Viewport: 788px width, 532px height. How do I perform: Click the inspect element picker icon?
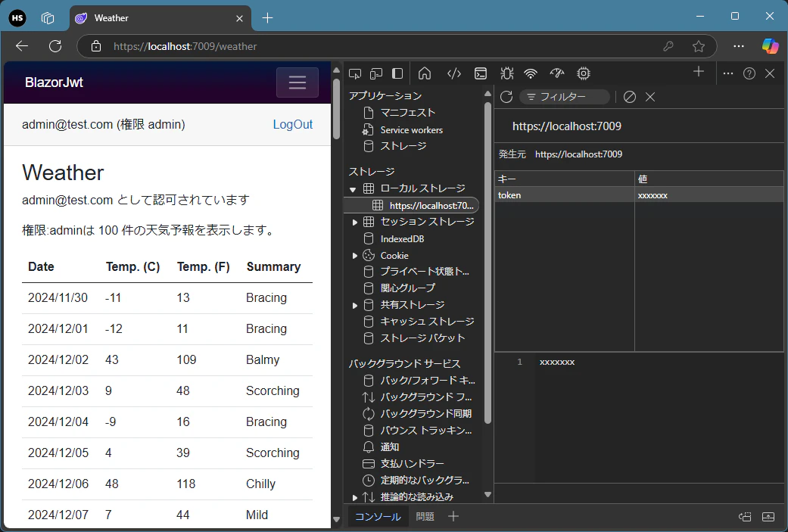[355, 74]
